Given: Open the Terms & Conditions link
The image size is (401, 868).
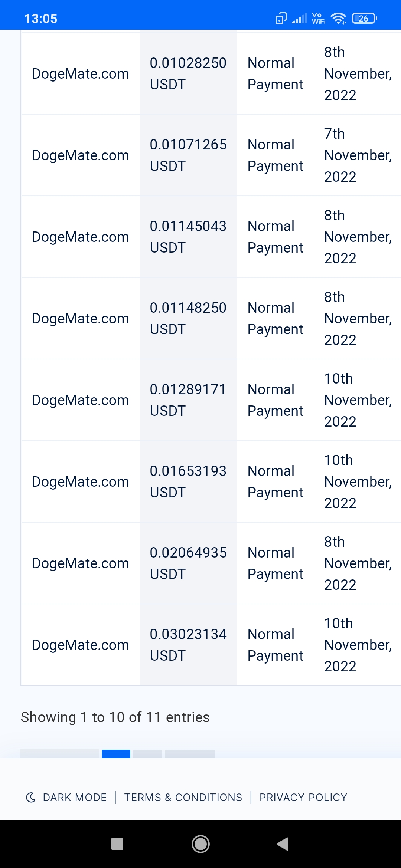Looking at the screenshot, I should pyautogui.click(x=183, y=798).
